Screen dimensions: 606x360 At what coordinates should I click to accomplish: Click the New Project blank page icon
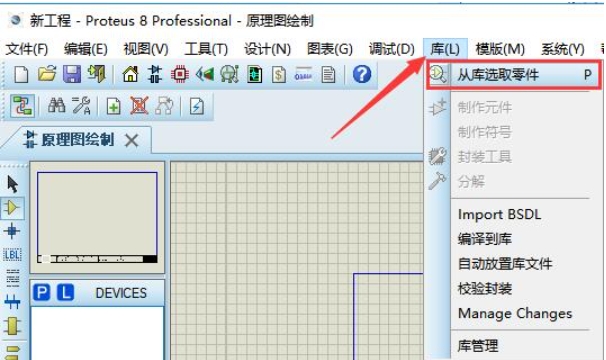coord(21,74)
